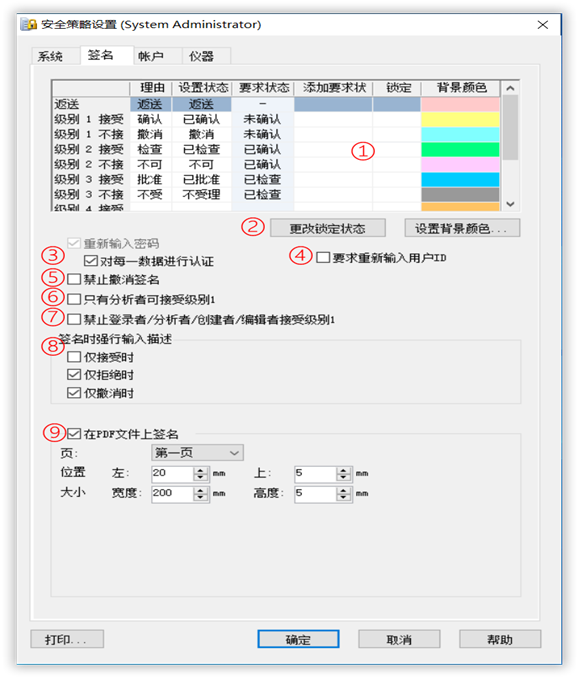
Task: Click the 更改锁定状态 button
Action: tap(328, 228)
